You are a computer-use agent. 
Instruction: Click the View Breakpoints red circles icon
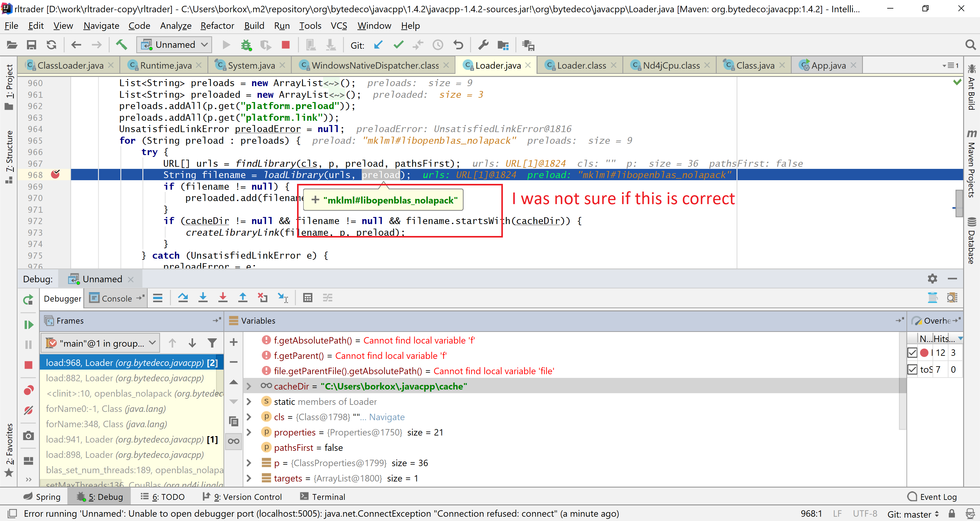point(28,390)
